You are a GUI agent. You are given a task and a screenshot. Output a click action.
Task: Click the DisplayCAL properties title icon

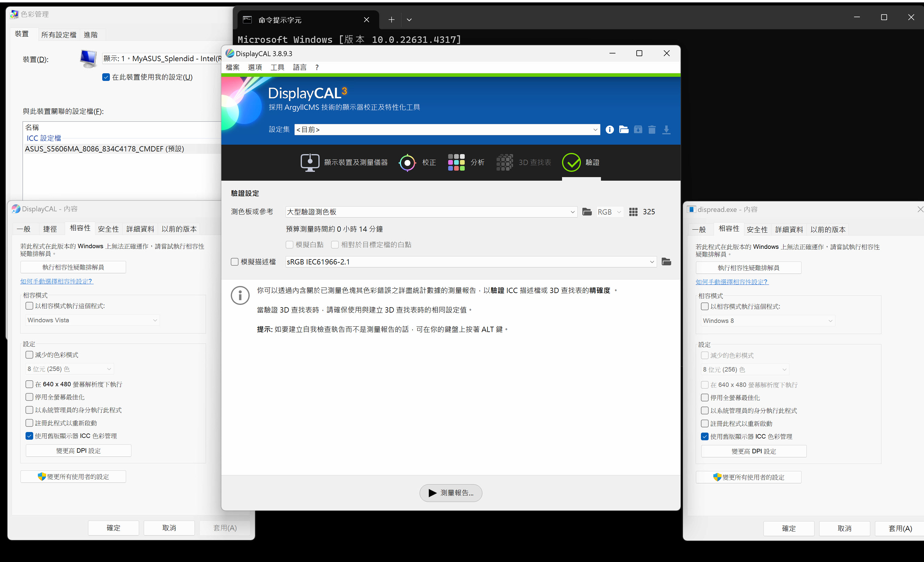(x=16, y=208)
